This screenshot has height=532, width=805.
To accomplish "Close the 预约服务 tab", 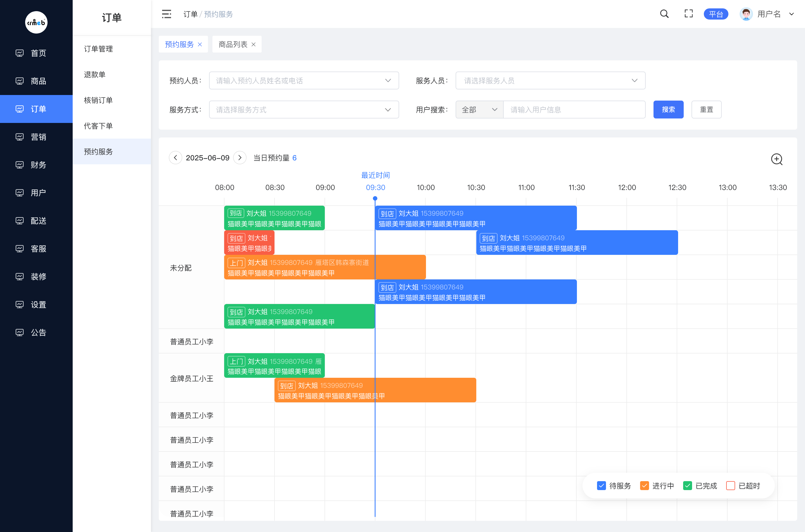I will pyautogui.click(x=200, y=44).
